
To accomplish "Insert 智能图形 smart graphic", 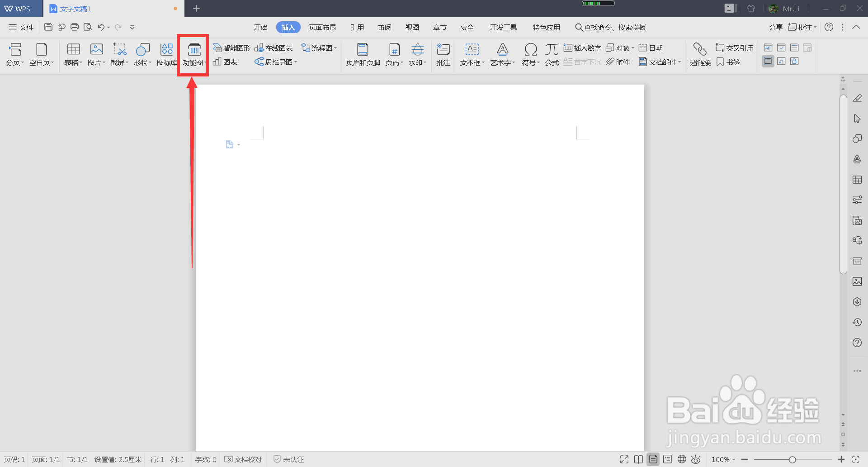I will coord(231,48).
